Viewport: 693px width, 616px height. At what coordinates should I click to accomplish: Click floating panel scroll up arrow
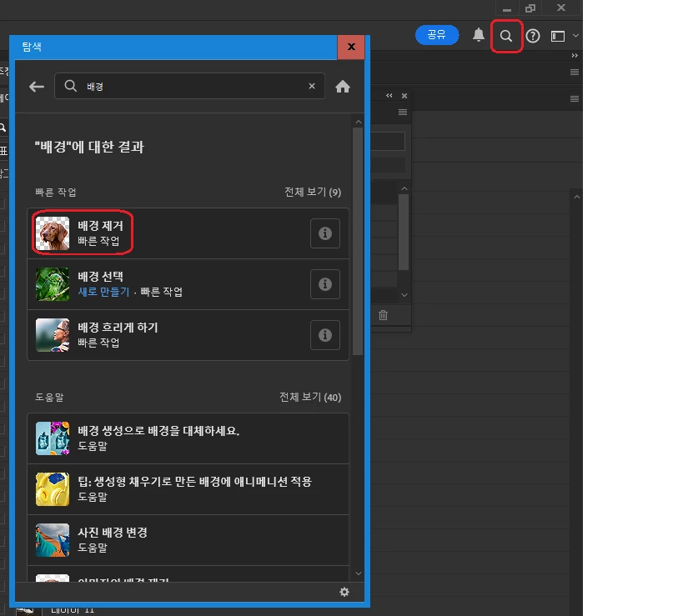404,188
